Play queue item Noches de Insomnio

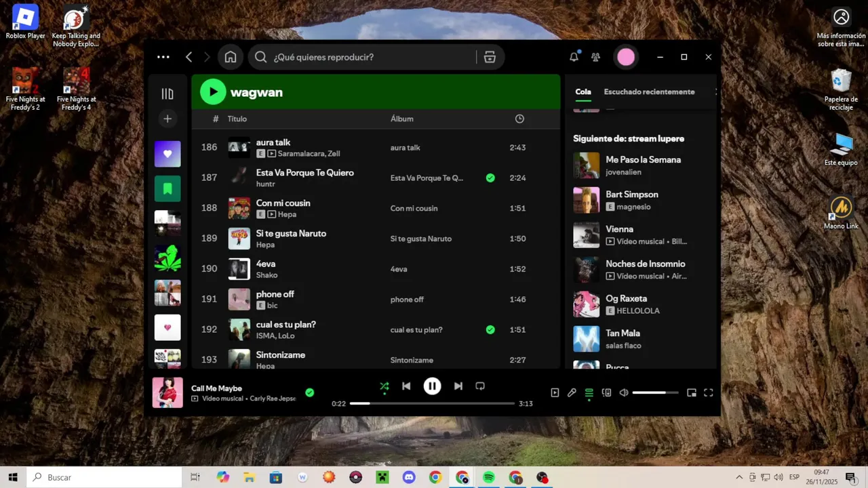[x=640, y=269]
